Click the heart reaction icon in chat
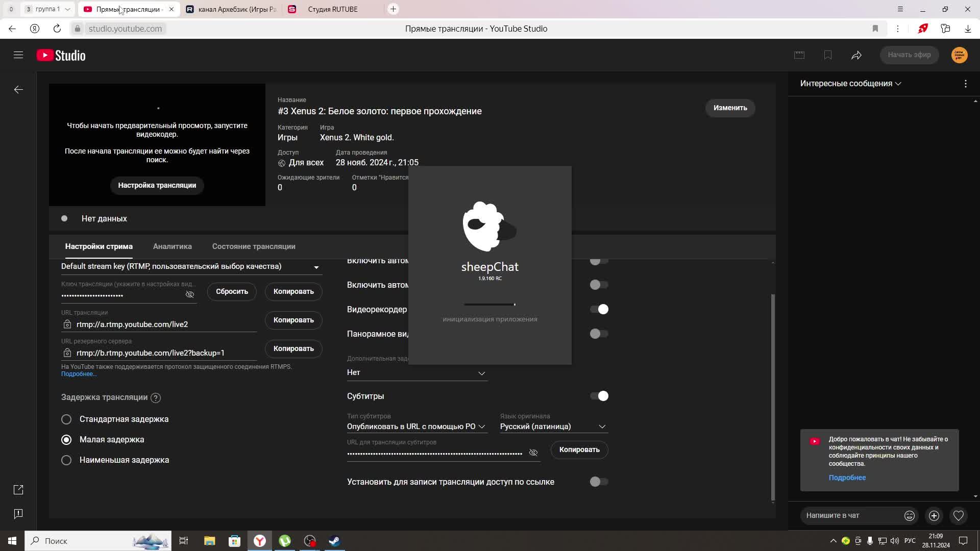The width and height of the screenshot is (980, 551). pos(959,516)
